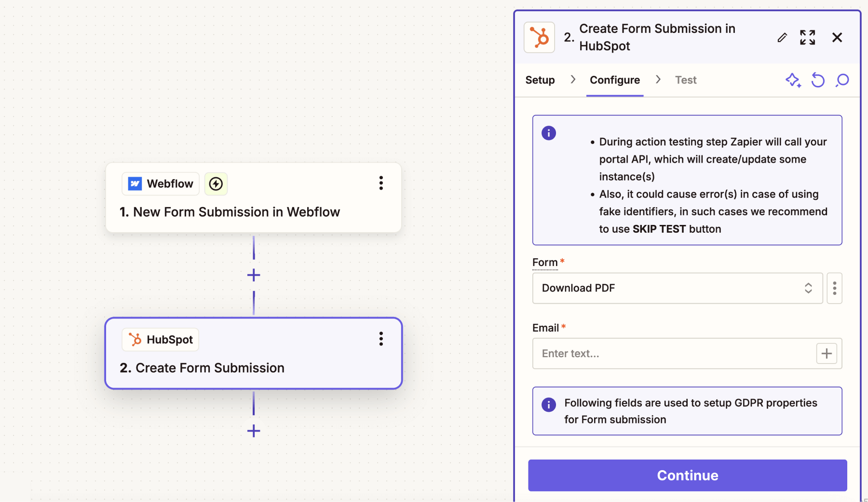Switch to the Setup tab
Viewport: 868px width, 502px height.
tap(540, 80)
